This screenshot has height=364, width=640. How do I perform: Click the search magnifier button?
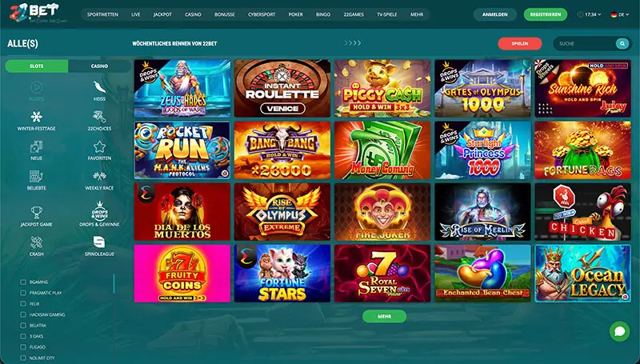[622, 43]
